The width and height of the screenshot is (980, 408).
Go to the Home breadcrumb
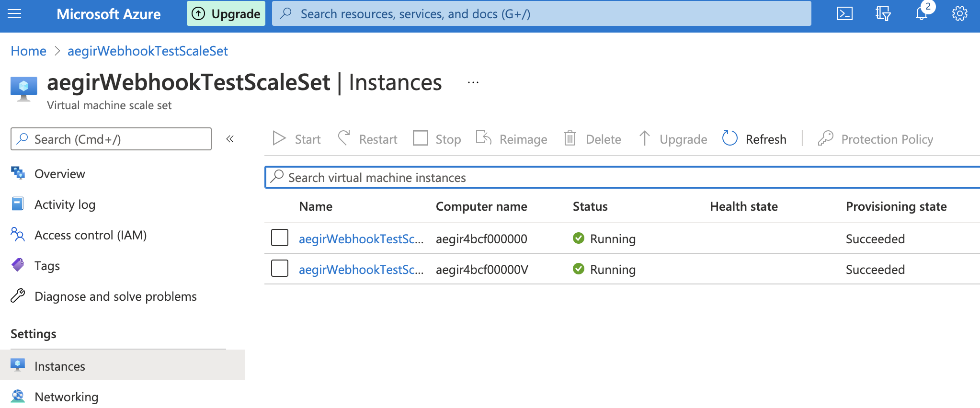point(29,51)
